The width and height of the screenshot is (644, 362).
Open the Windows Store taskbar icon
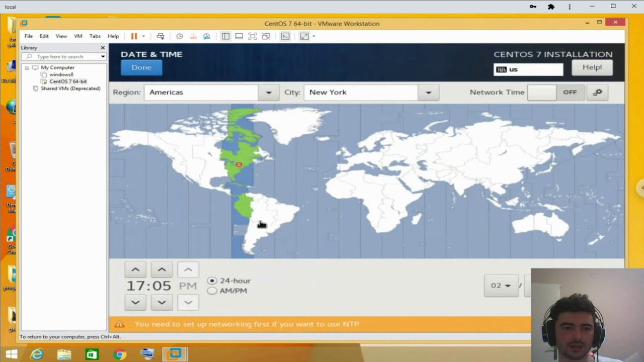[x=92, y=354]
